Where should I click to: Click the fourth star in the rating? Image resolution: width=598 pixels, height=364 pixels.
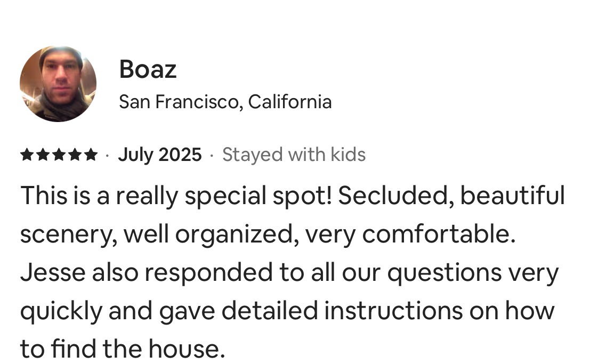tap(75, 155)
